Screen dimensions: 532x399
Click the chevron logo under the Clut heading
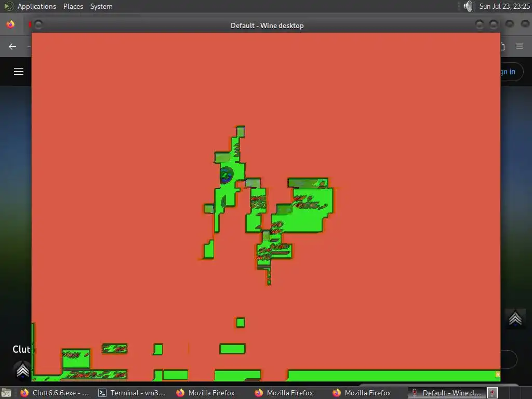[x=22, y=370]
